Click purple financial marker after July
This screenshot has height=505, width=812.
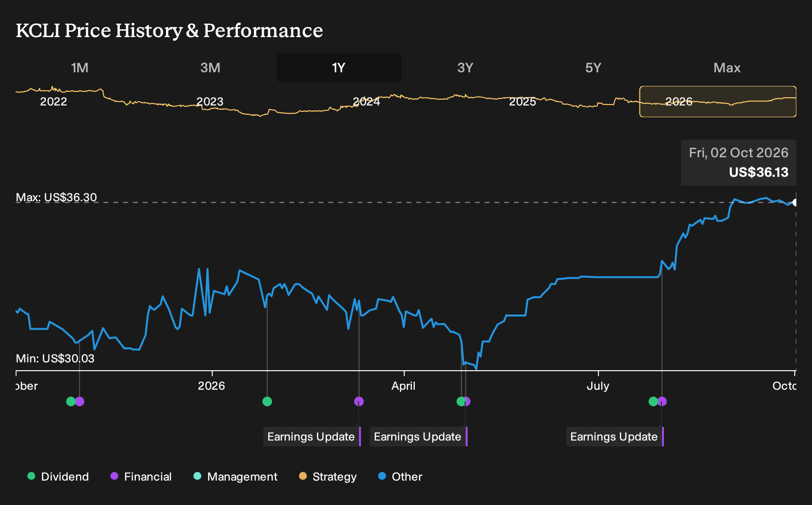click(662, 401)
